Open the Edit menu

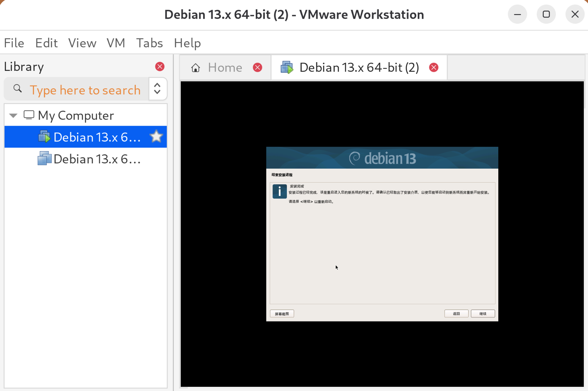click(x=46, y=43)
